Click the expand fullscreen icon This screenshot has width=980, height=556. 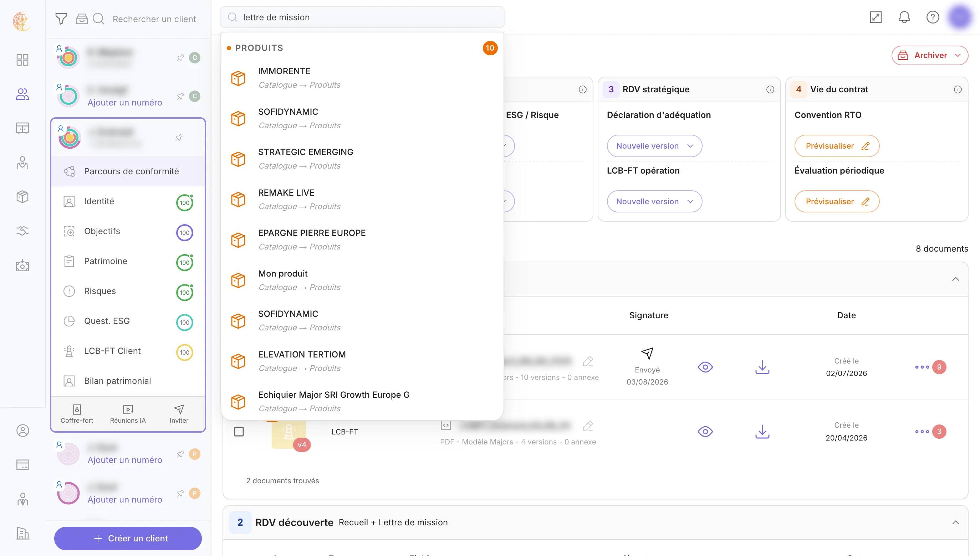click(876, 17)
